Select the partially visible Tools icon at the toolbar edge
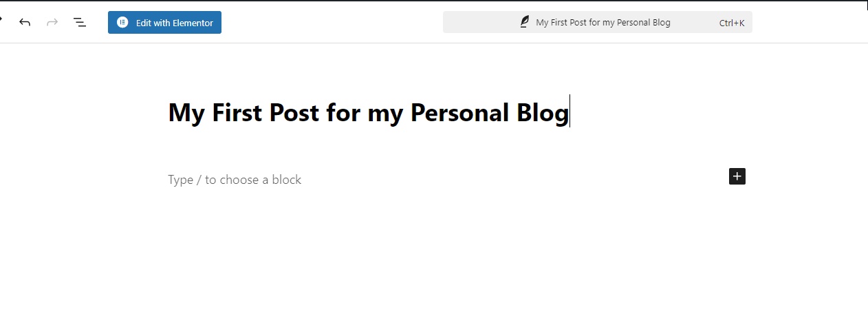 point(1,20)
